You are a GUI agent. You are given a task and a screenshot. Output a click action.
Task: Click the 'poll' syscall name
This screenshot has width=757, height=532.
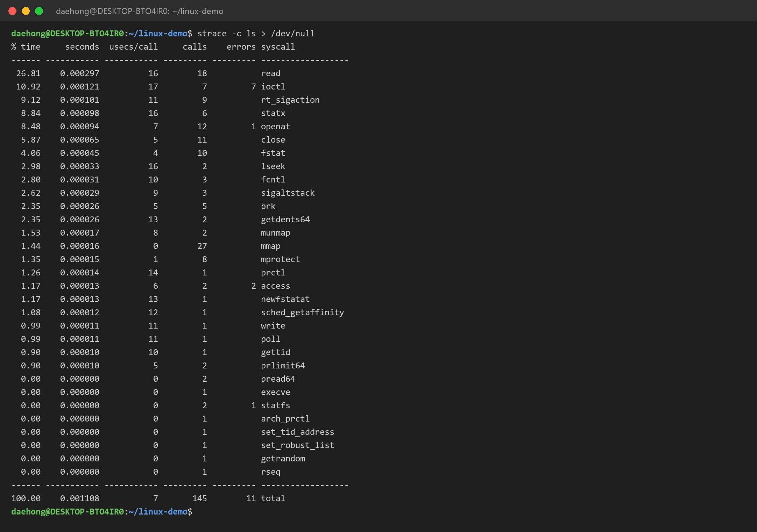coord(271,339)
